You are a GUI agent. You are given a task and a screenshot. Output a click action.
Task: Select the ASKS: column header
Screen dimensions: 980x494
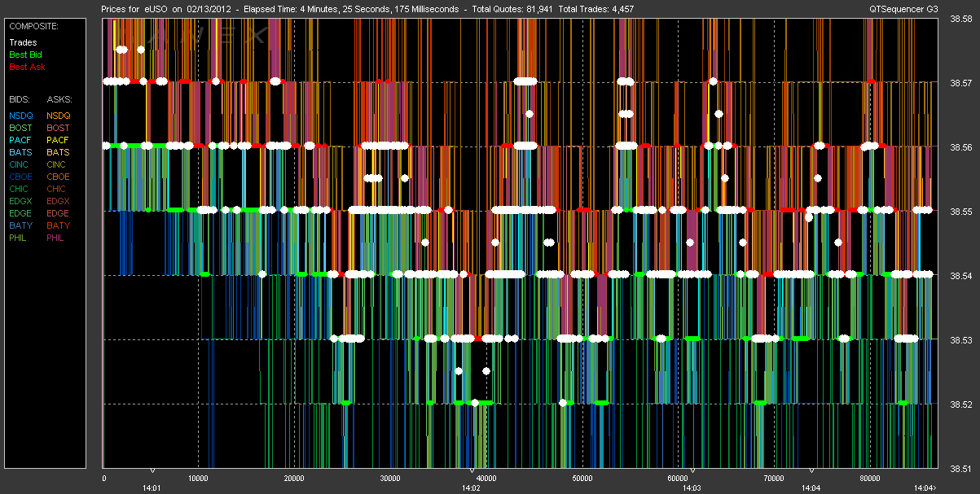59,98
